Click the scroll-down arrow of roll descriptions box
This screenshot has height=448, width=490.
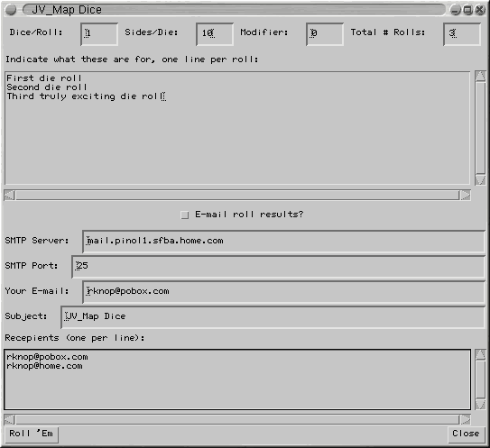pyautogui.click(x=480, y=179)
